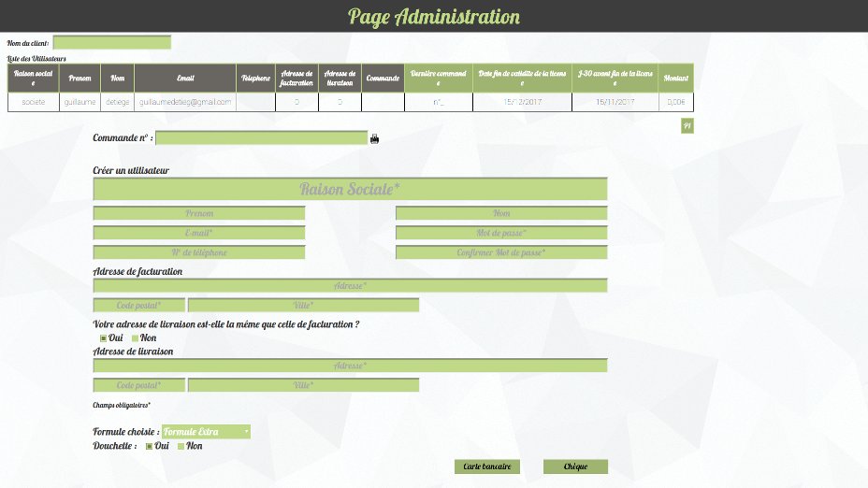868x488 pixels.
Task: Focus the Nom du client search field
Action: point(112,43)
